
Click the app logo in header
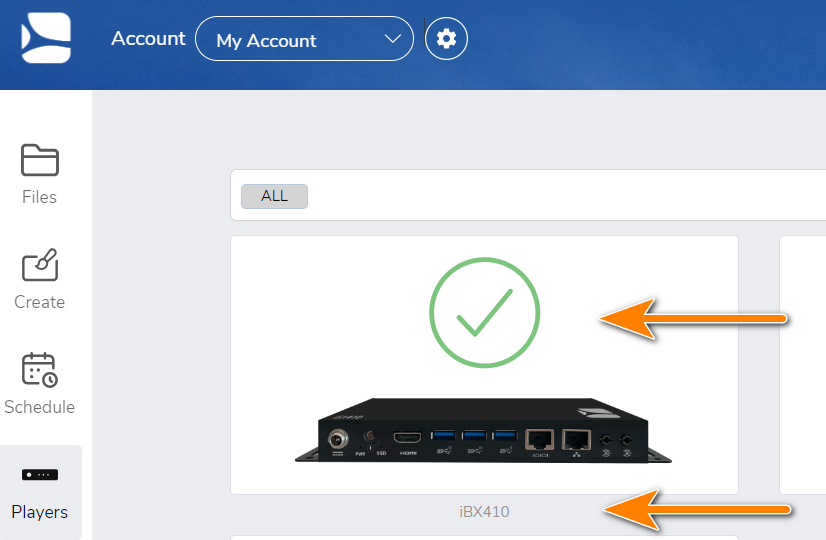point(46,38)
